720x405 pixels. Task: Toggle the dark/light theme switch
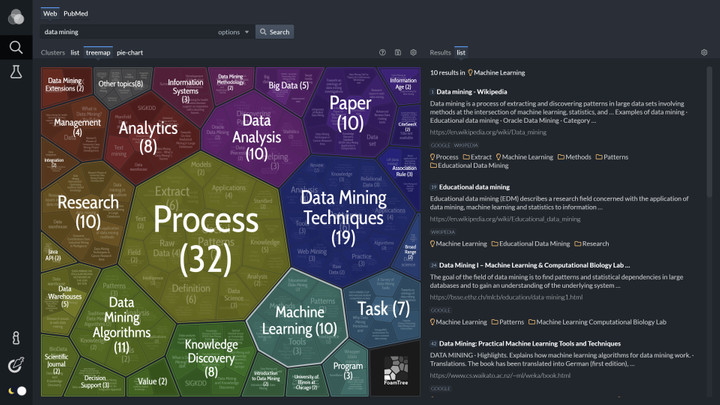[x=17, y=391]
